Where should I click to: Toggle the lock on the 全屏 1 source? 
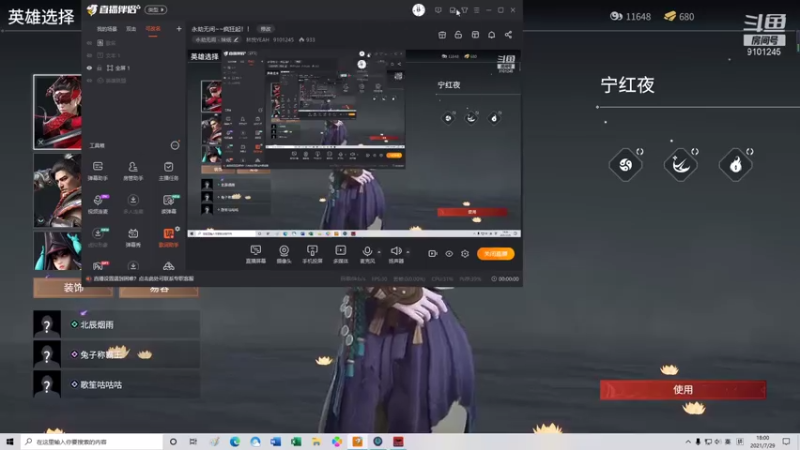(99, 68)
